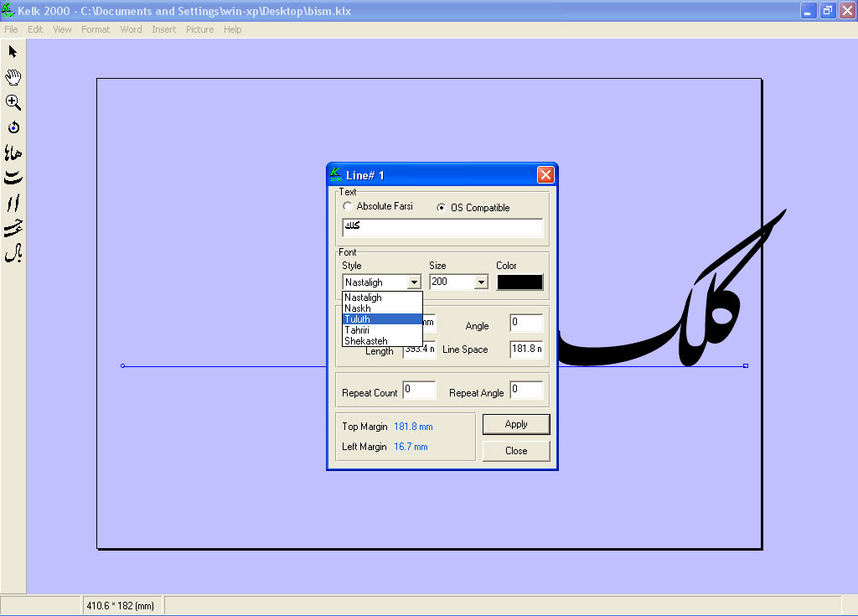Click the Kelk 2000 app icon in title bar
858x616 pixels.
click(x=8, y=10)
